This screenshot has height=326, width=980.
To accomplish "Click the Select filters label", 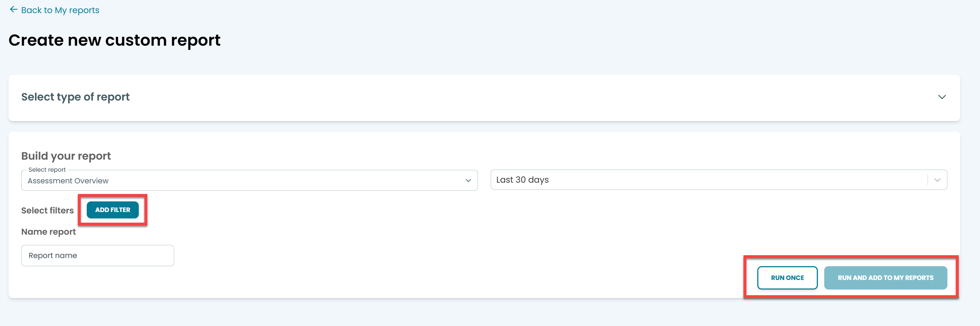I will [x=47, y=210].
